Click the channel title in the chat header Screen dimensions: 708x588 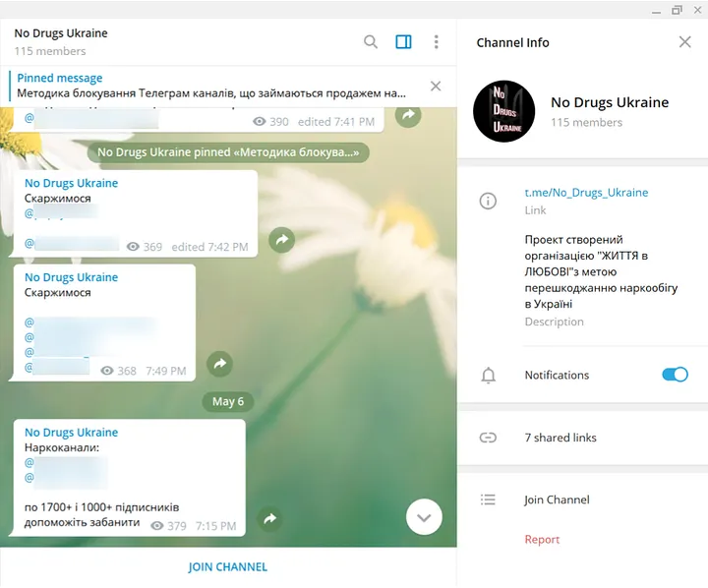[61, 33]
